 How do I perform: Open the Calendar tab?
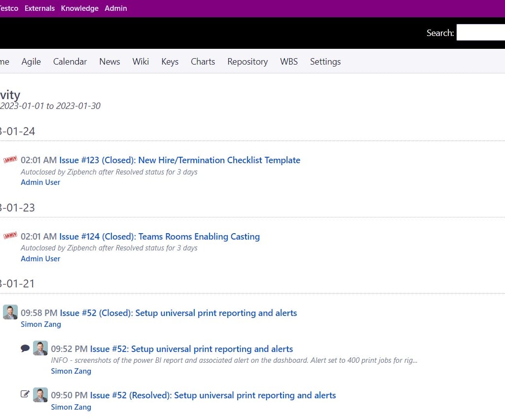click(70, 62)
